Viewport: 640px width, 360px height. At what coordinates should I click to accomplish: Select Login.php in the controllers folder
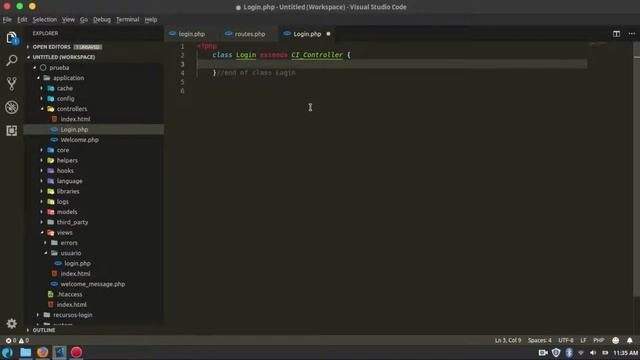94,129
